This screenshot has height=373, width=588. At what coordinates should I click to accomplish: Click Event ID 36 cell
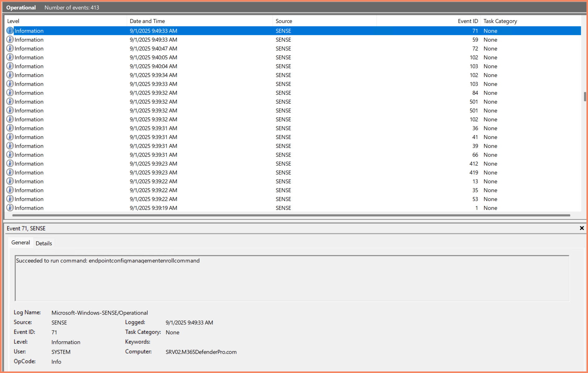pos(475,128)
